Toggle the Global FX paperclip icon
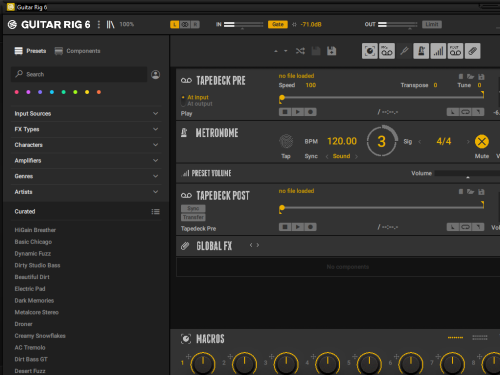The width and height of the screenshot is (500, 375). (472, 51)
